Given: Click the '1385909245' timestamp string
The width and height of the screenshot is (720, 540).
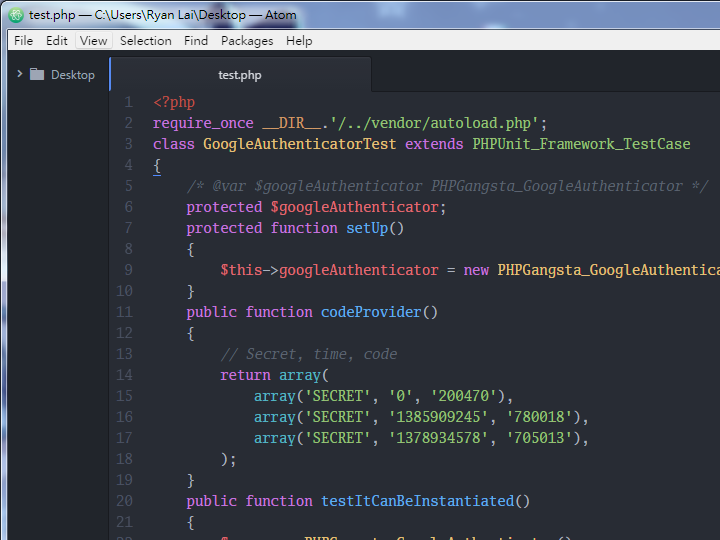Looking at the screenshot, I should pyautogui.click(x=438, y=417).
